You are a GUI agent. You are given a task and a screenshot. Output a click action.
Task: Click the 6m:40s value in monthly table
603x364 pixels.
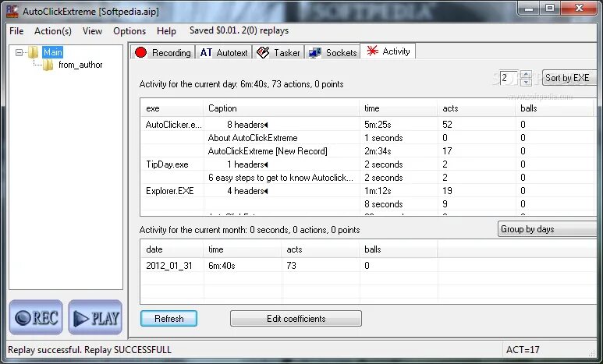(x=222, y=266)
